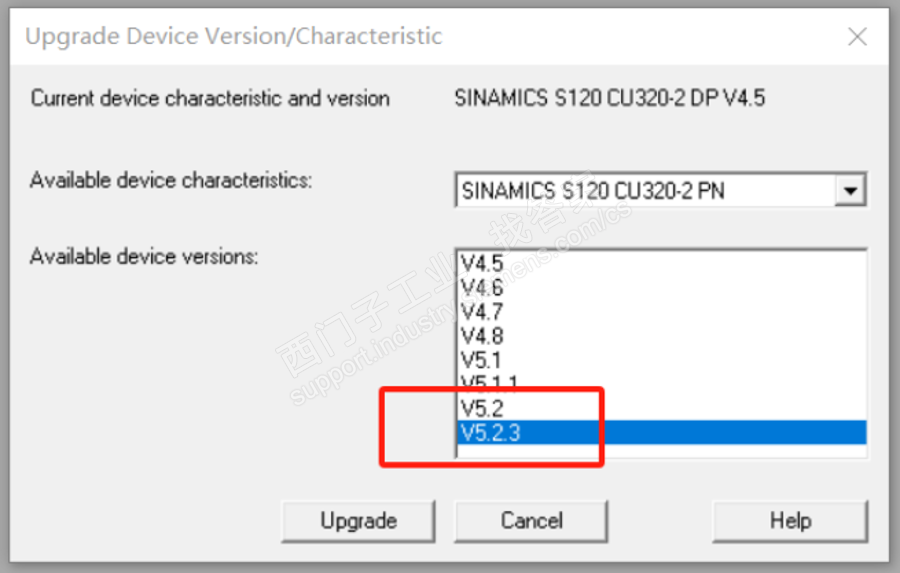Click the "Available device characteristics:" label

click(171, 181)
